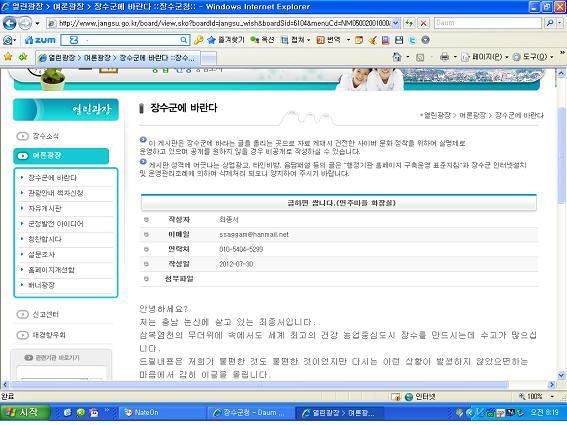Collapse the 여론광장 sidebar section

pos(61,156)
